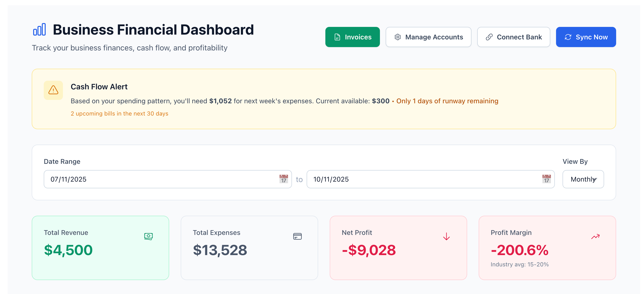Select the Total Expenses card
This screenshot has height=294, width=644.
click(x=249, y=265)
